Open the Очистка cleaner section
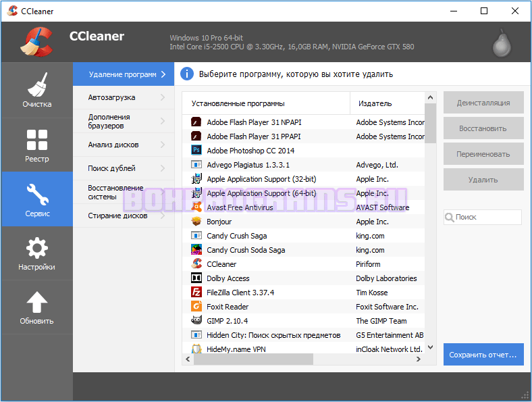Image resolution: width=532 pixels, height=402 pixels. point(36,91)
